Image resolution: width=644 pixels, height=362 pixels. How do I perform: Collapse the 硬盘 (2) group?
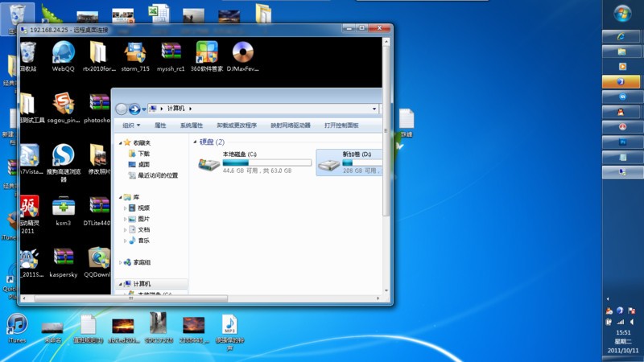[195, 142]
